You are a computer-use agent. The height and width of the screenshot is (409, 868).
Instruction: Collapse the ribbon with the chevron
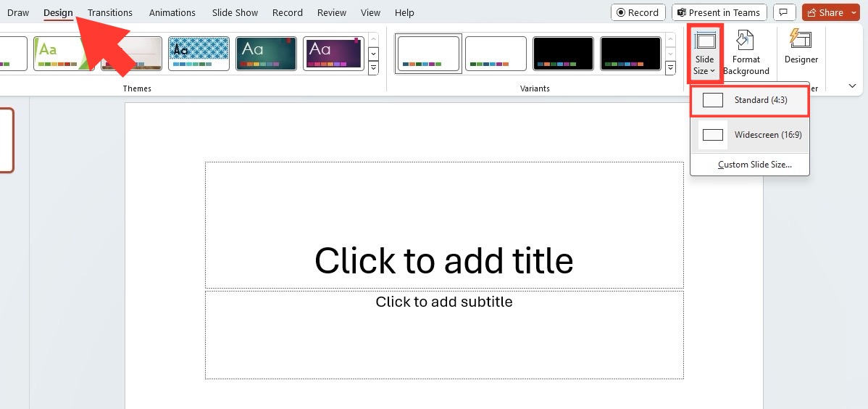click(853, 86)
